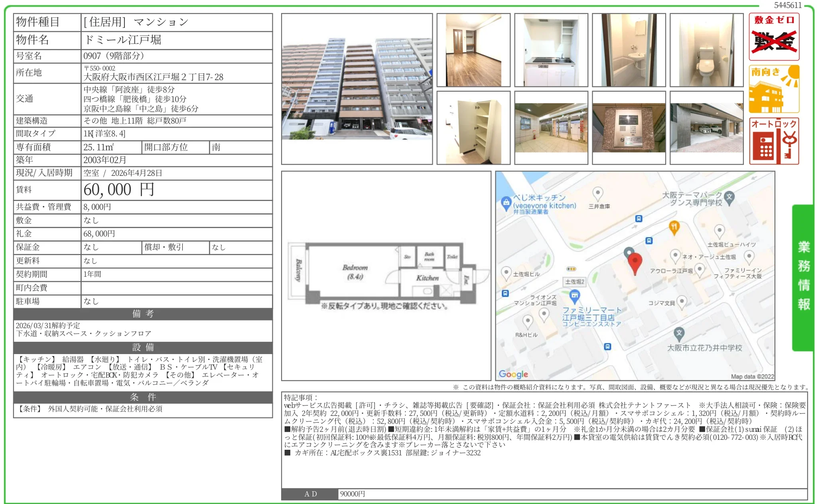This screenshot has height=504, width=820.
Task: Open the main building exterior photo
Action: point(357,89)
